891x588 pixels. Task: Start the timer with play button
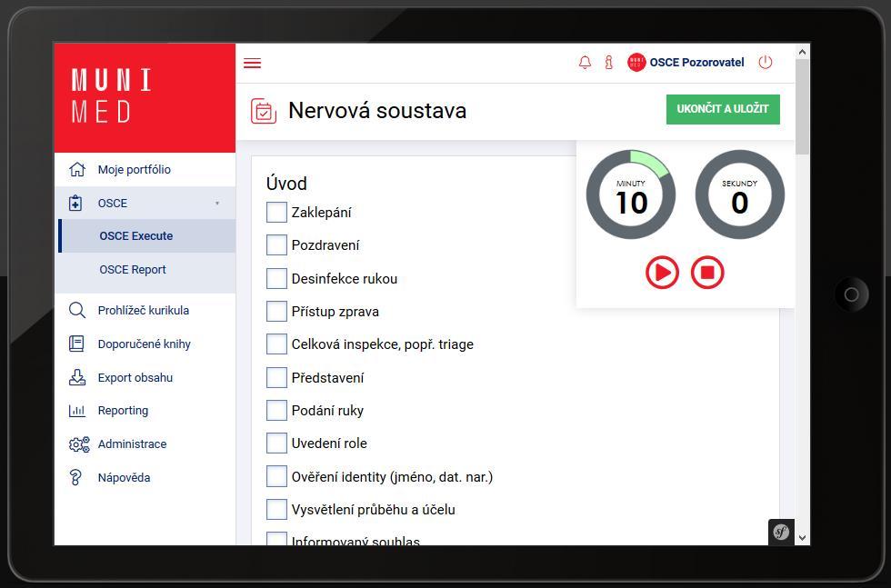(663, 273)
